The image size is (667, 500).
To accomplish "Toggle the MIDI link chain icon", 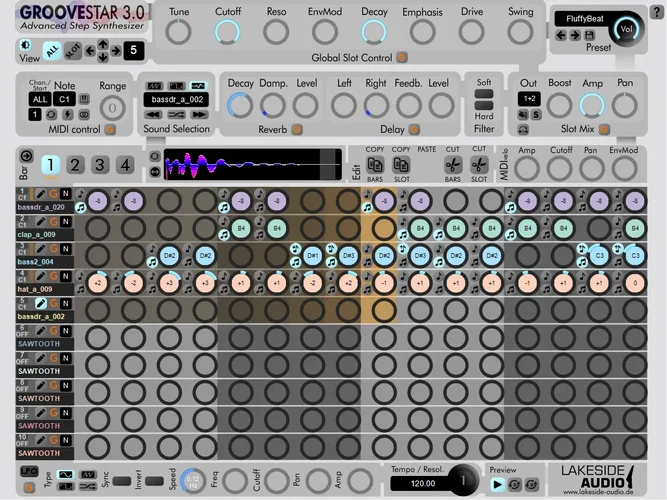I will point(84,114).
